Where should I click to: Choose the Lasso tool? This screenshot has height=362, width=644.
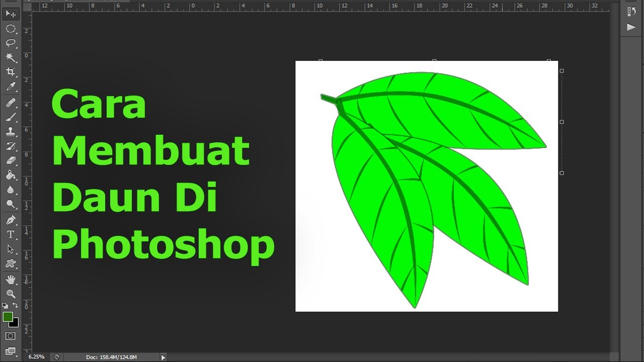click(x=11, y=43)
